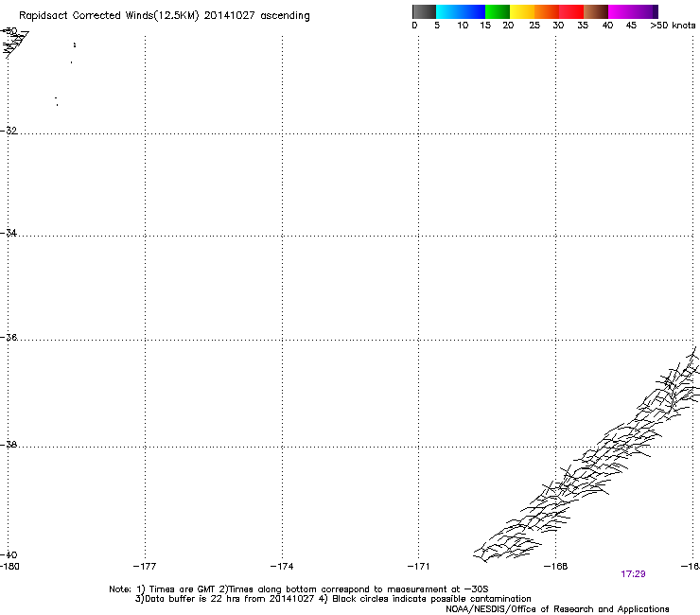
Task: Click the '-34' latitude axis label
Action: tap(9, 233)
